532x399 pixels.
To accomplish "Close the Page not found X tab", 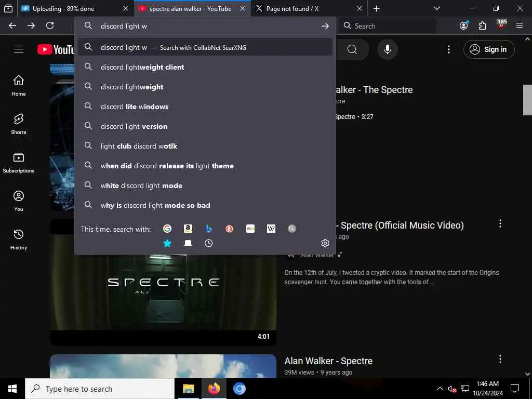I will click(360, 9).
